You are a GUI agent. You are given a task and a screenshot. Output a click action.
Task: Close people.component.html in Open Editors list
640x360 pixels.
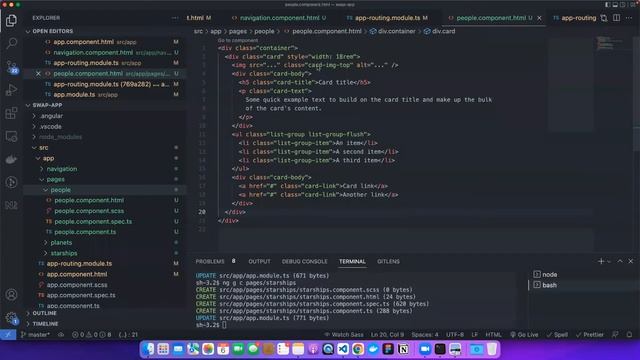38,73
